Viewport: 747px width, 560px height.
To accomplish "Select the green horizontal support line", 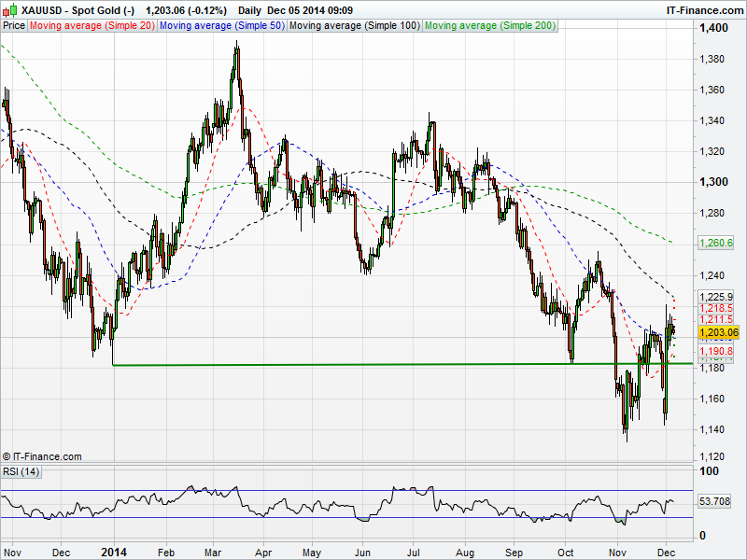I will 373,364.
